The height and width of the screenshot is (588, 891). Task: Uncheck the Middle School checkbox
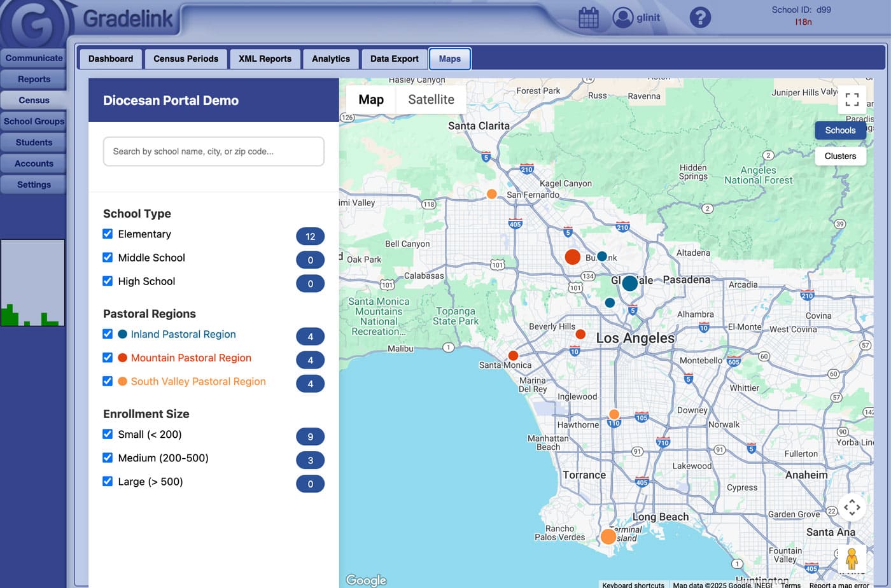coord(108,258)
